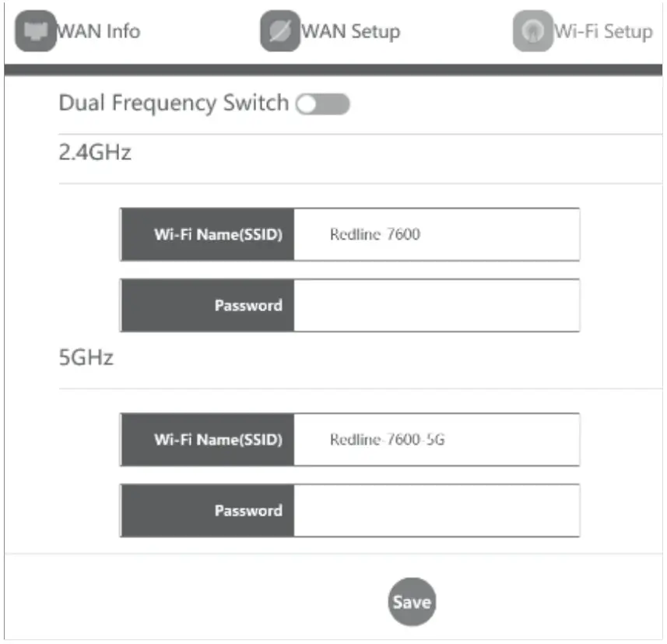Click the 2.4GHz Password field

(x=436, y=305)
